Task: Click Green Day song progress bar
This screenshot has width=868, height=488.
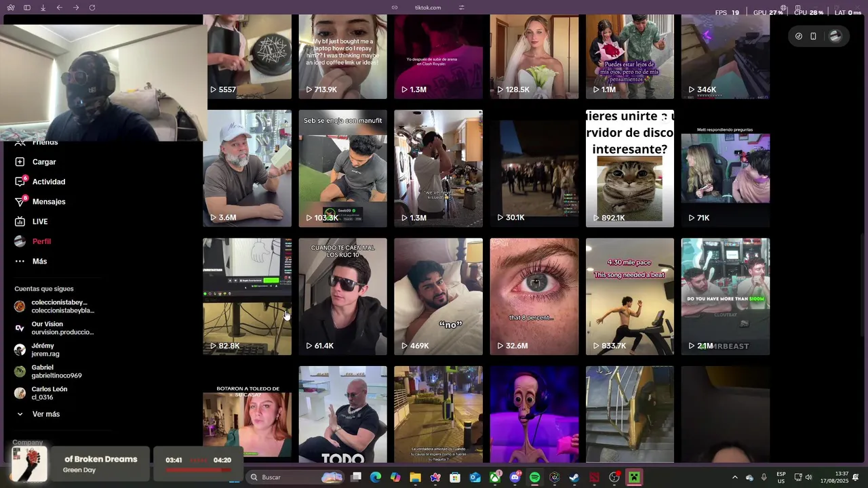Action: pos(199,470)
